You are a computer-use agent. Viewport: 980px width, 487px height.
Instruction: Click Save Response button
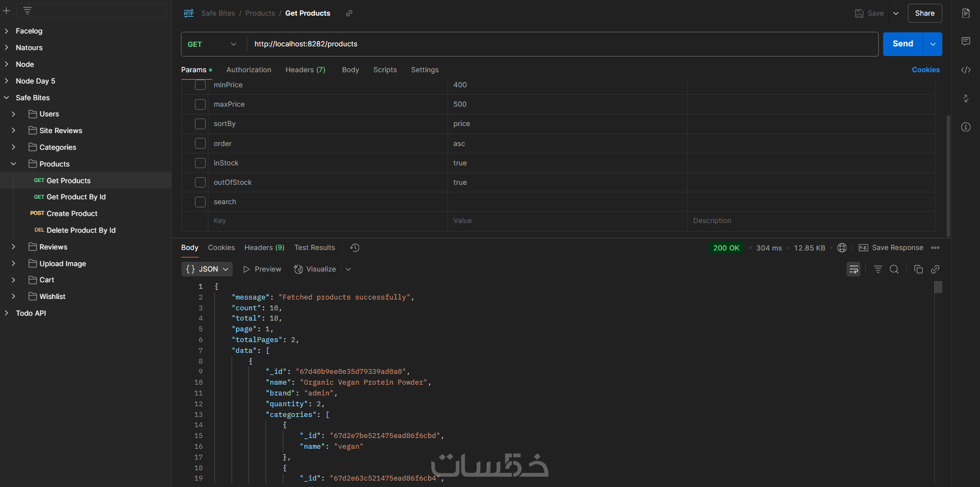[891, 248]
